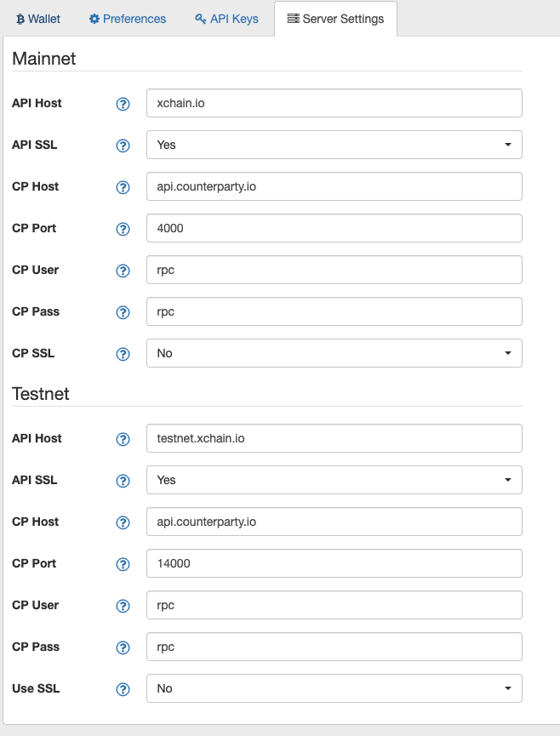Screen dimensions: 560x736
Task: Click the Testnet API Host input field
Action: 334,438
